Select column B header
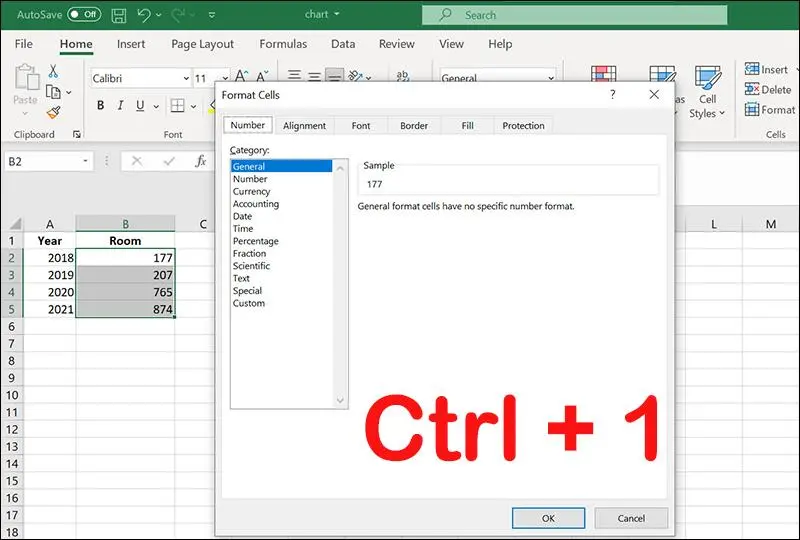The image size is (800, 540). click(125, 224)
